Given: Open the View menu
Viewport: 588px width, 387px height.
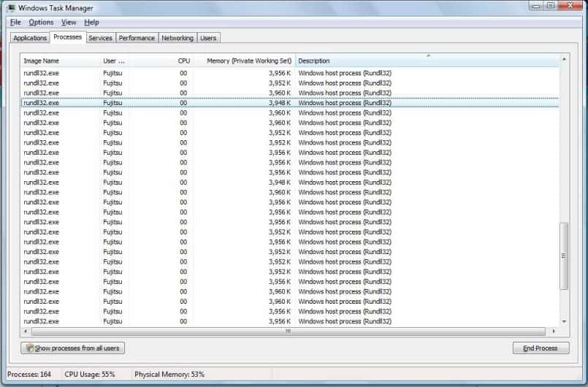Looking at the screenshot, I should (69, 23).
